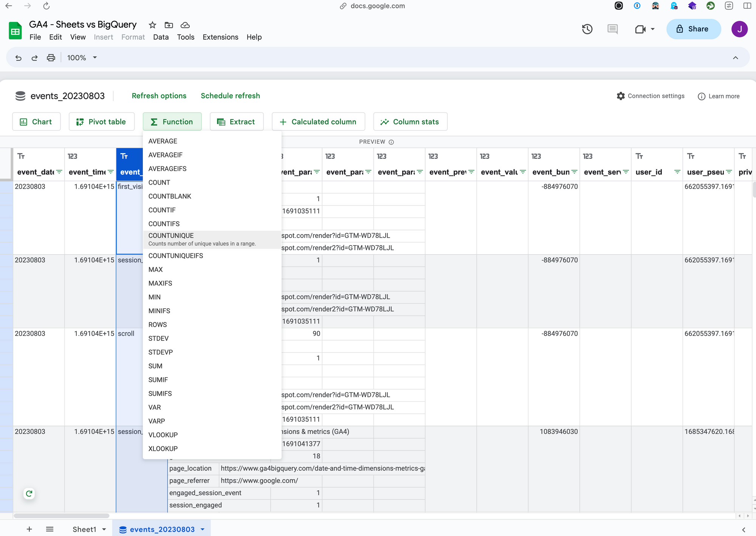Click the Refresh options icon
Screen dimensions: 756x536
coord(159,96)
